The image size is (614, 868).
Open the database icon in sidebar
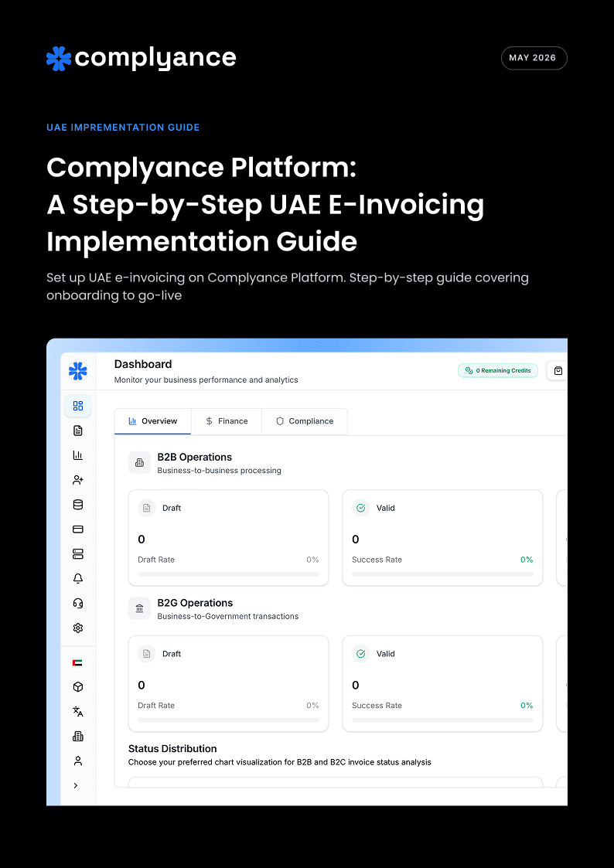click(78, 505)
